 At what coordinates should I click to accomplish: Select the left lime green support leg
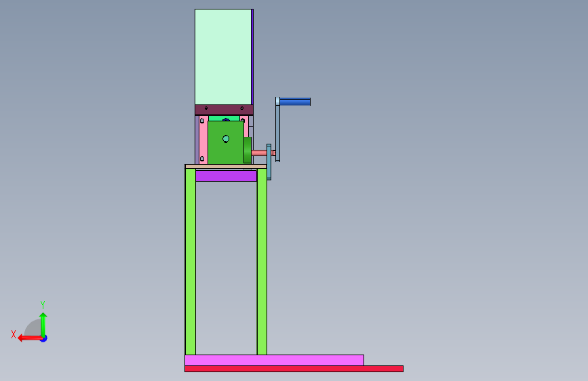[191, 262]
